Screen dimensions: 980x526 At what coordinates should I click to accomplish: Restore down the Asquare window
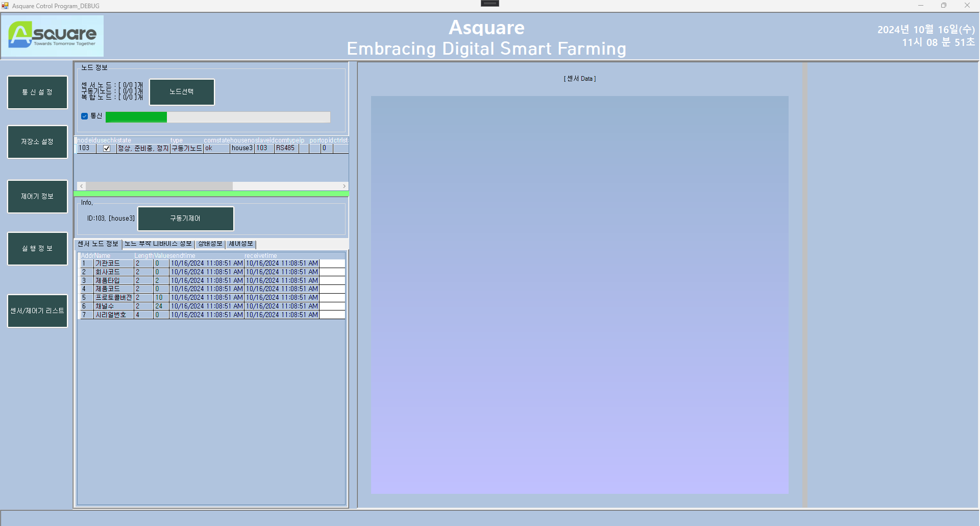click(x=944, y=6)
